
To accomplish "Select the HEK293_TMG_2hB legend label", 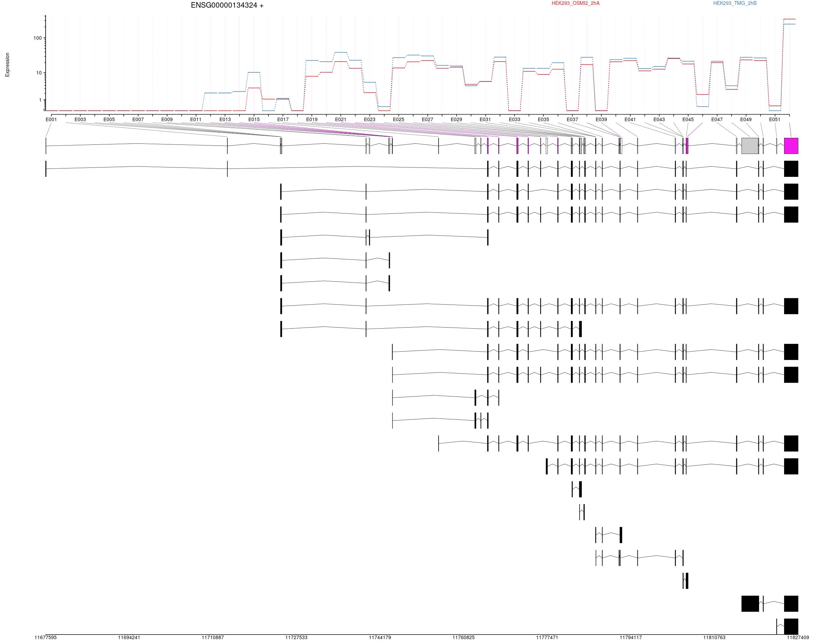I will [x=735, y=3].
